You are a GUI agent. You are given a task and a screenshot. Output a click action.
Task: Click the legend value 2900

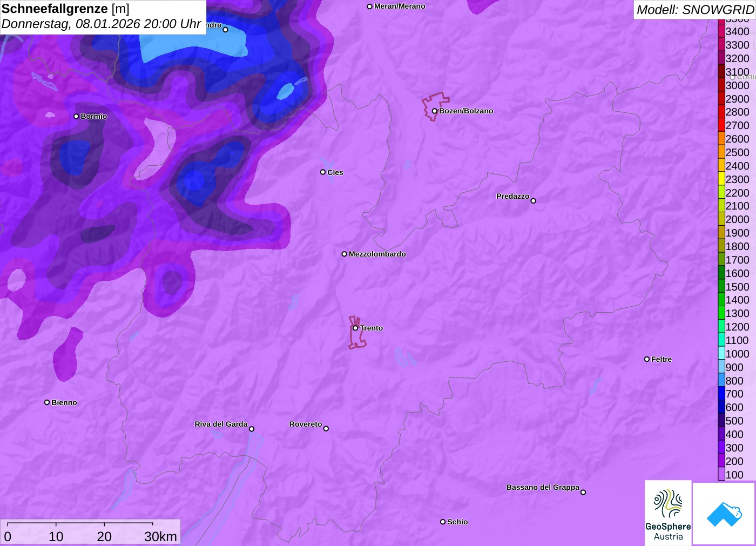[738, 99]
